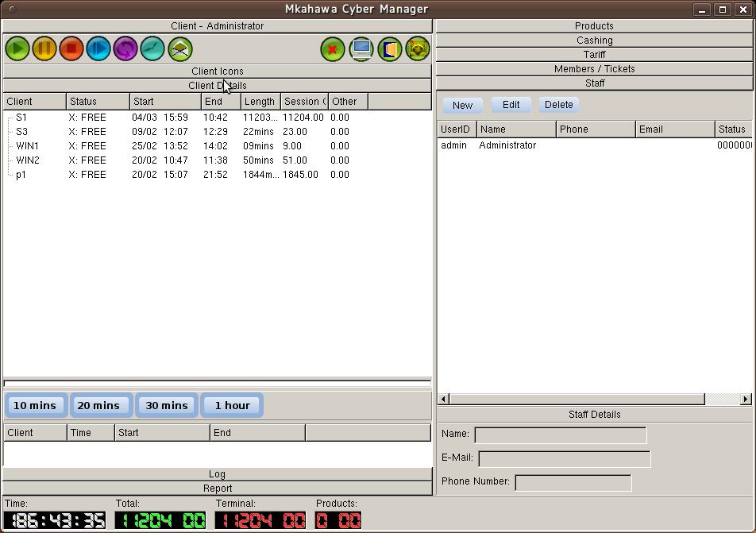The image size is (756, 533).
Task: Create a new staff member with New button
Action: click(462, 105)
